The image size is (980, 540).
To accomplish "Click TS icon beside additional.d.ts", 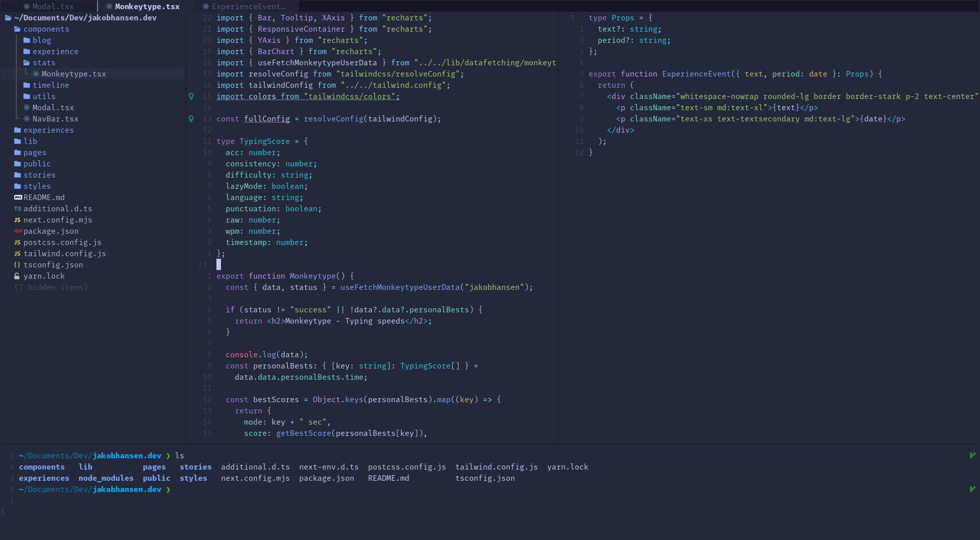I will coord(17,209).
